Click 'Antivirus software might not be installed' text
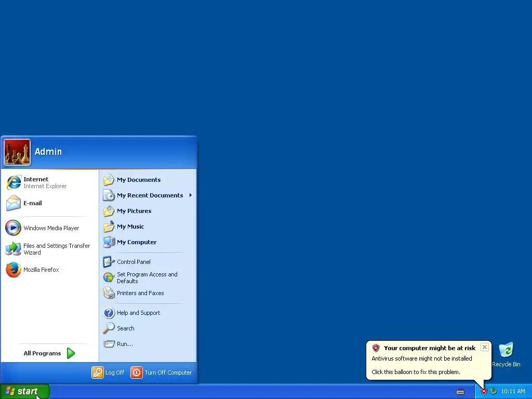 click(x=422, y=358)
